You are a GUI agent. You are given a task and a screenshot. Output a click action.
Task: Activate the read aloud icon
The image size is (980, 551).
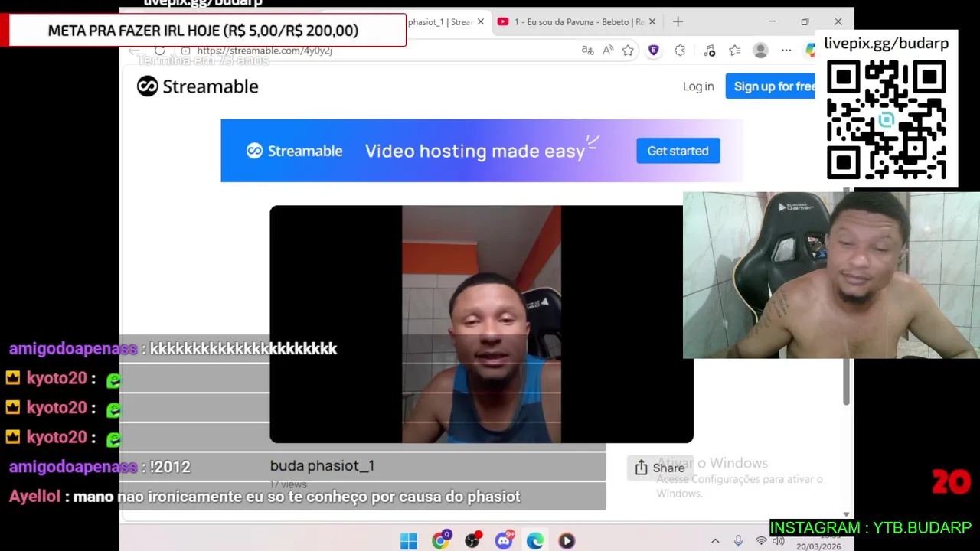pos(608,51)
